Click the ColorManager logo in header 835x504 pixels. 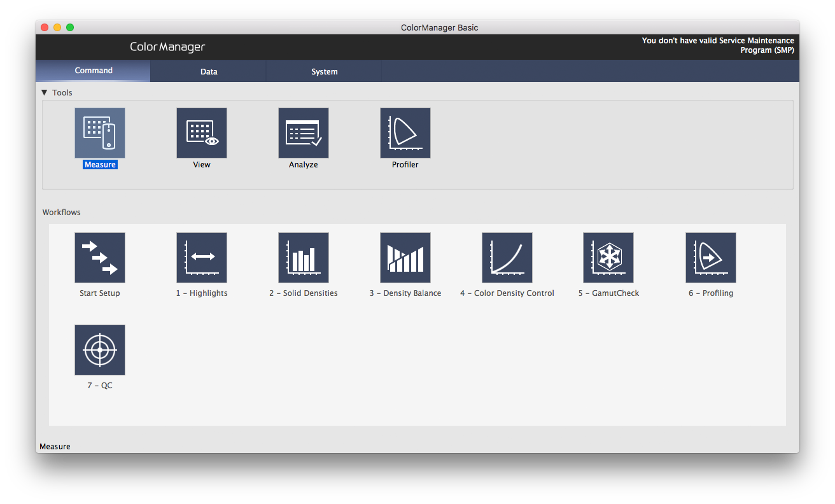167,47
